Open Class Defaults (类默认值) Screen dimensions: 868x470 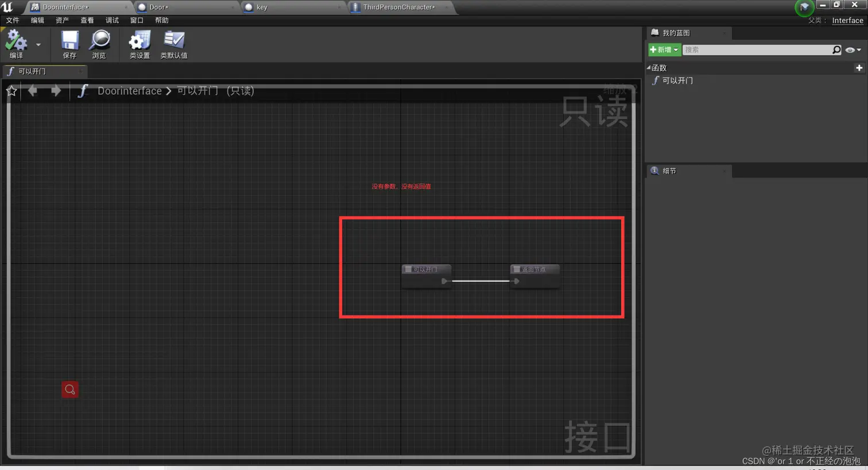(x=174, y=44)
